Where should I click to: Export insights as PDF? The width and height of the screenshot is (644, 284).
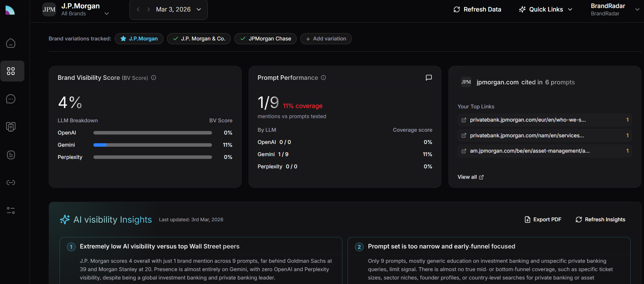pyautogui.click(x=543, y=220)
